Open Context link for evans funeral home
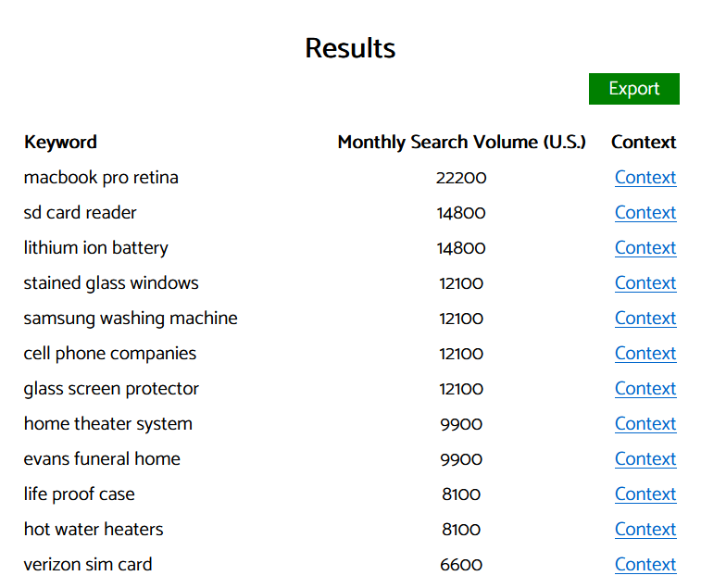Image resolution: width=701 pixels, height=588 pixels. click(645, 459)
